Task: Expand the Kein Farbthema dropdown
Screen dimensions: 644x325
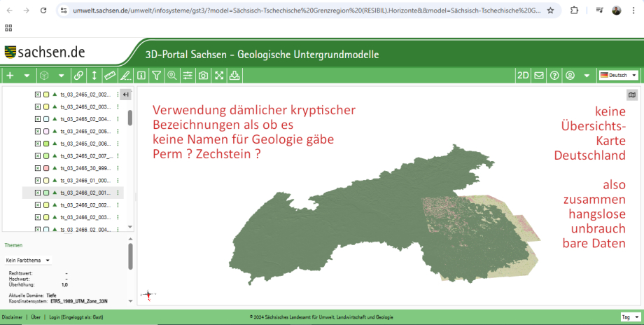Action: coord(29,260)
